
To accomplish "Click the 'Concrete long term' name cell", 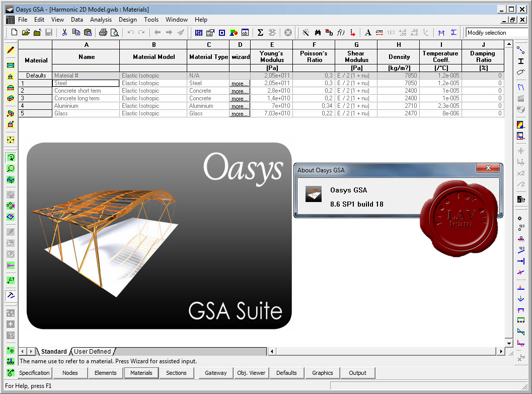I will [x=86, y=98].
